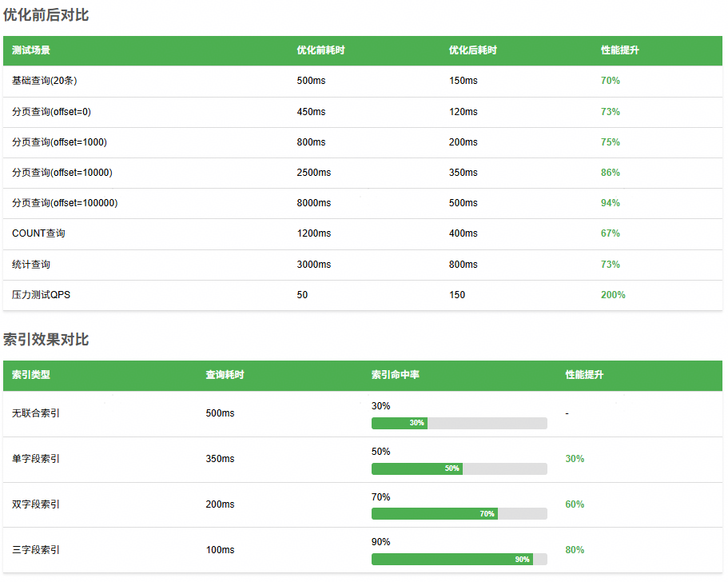This screenshot has height=582, width=728.
Task: Click the 查询耗时 column header
Action: (x=225, y=375)
